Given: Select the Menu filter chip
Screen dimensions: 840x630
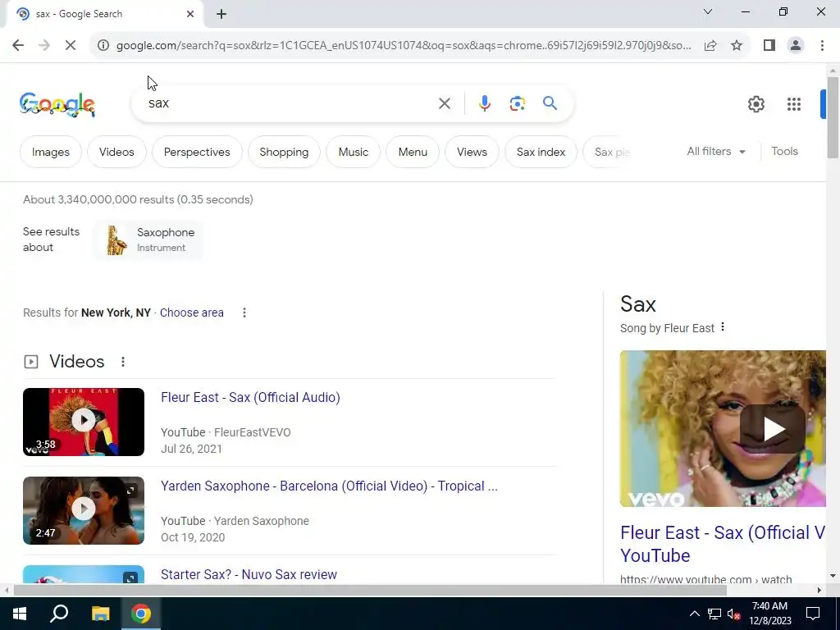Looking at the screenshot, I should (x=413, y=152).
